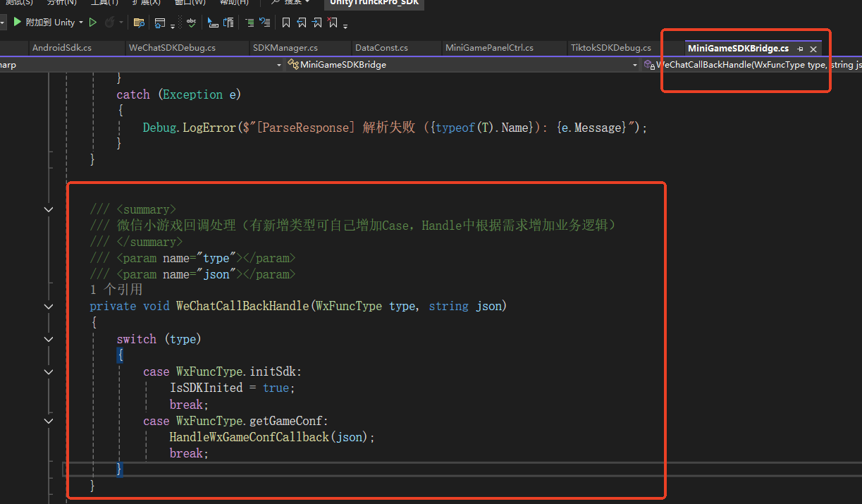Pin the MiniGameSDKBridge.cs tab

coord(800,49)
